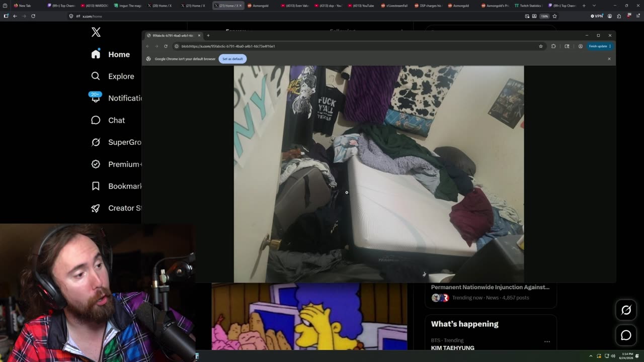
Task: Dismiss the default browser infobar
Action: (609, 59)
